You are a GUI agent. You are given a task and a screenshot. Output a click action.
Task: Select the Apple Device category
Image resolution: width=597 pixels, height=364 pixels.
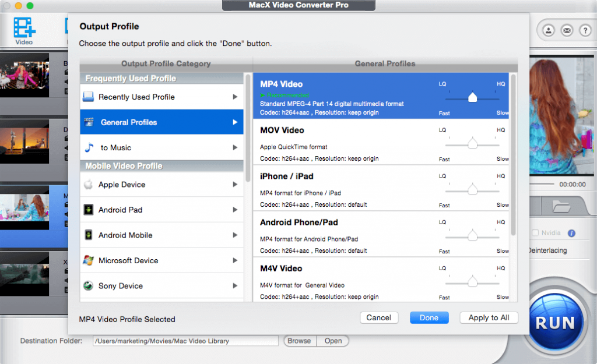click(x=162, y=184)
